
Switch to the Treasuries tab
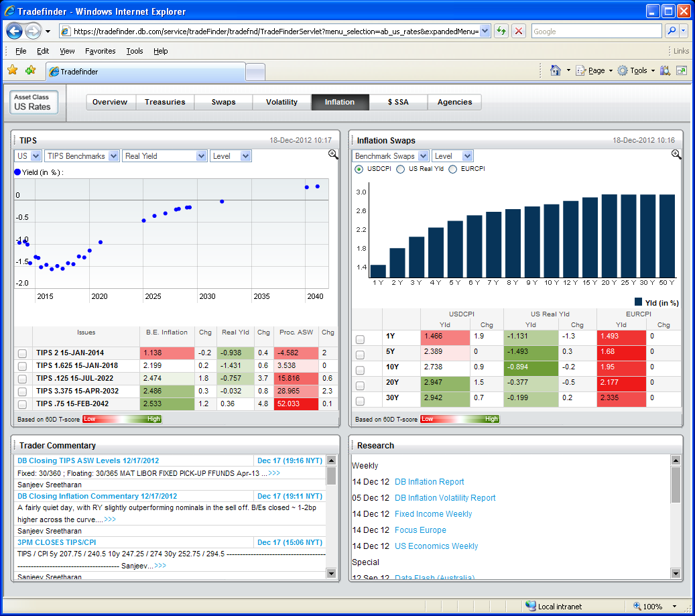(x=165, y=102)
